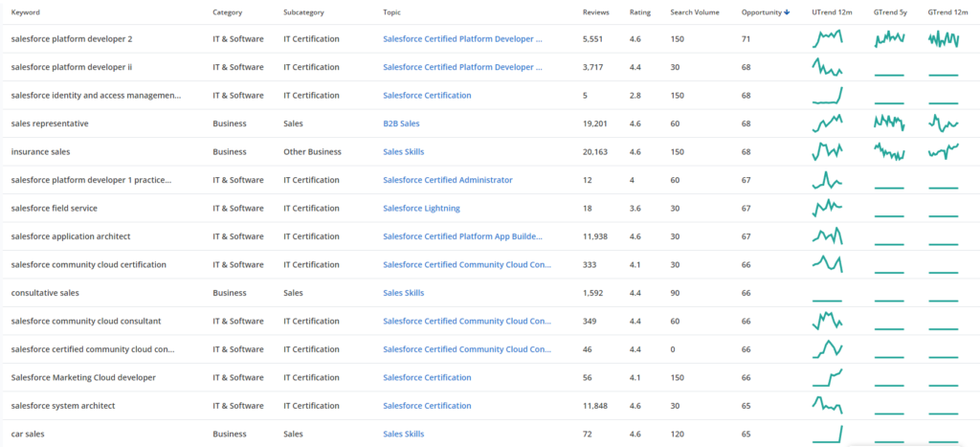Image resolution: width=980 pixels, height=447 pixels.
Task: Click UTrend sparkline for salesforce system architect
Action: coord(827,405)
